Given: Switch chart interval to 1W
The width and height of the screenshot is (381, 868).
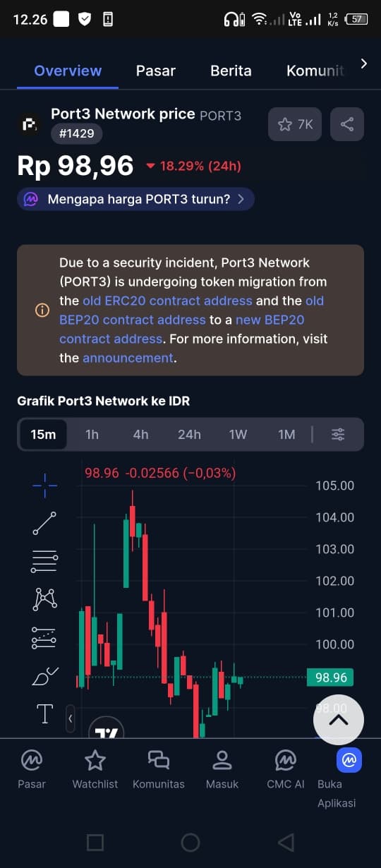Looking at the screenshot, I should point(238,434).
